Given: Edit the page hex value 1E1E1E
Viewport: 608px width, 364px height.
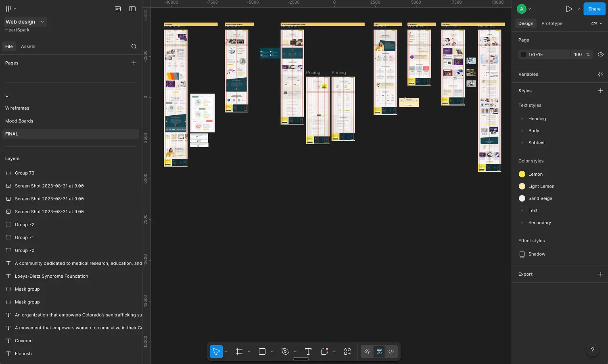Looking at the screenshot, I should point(536,54).
